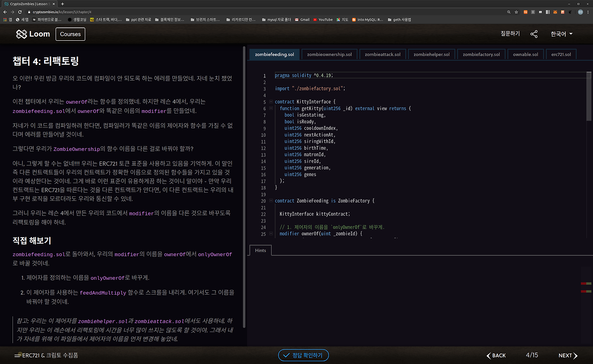Image resolution: width=593 pixels, height=364 pixels.
Task: Open the 파이썬으로 블 Medium bookmark
Action: (x=47, y=19)
